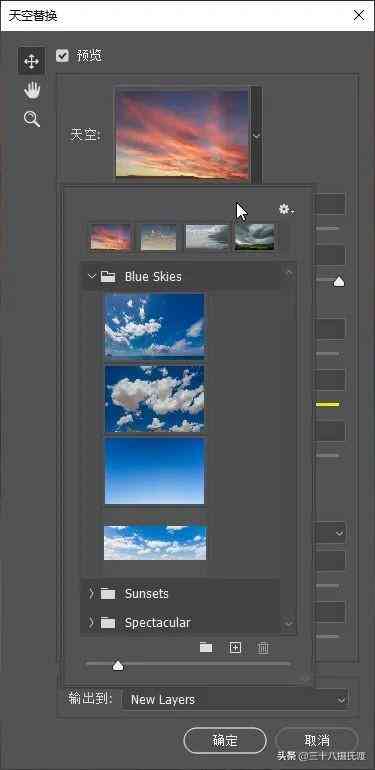The image size is (375, 770).
Task: Open the sky picker dropdown arrow
Action: pyautogui.click(x=256, y=136)
